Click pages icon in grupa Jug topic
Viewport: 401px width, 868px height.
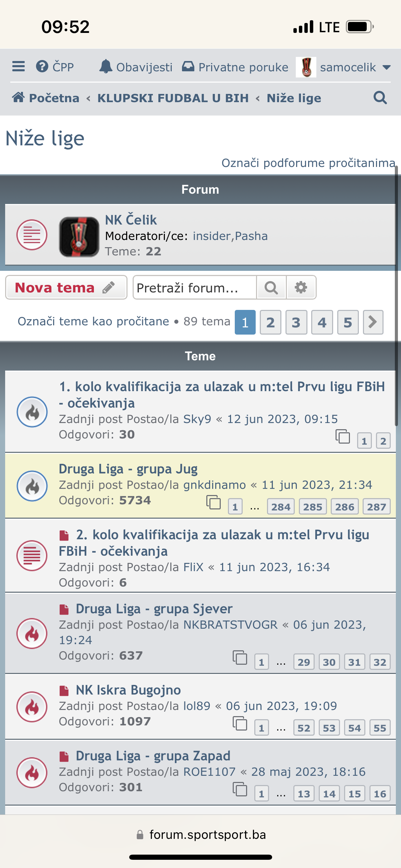[214, 503]
